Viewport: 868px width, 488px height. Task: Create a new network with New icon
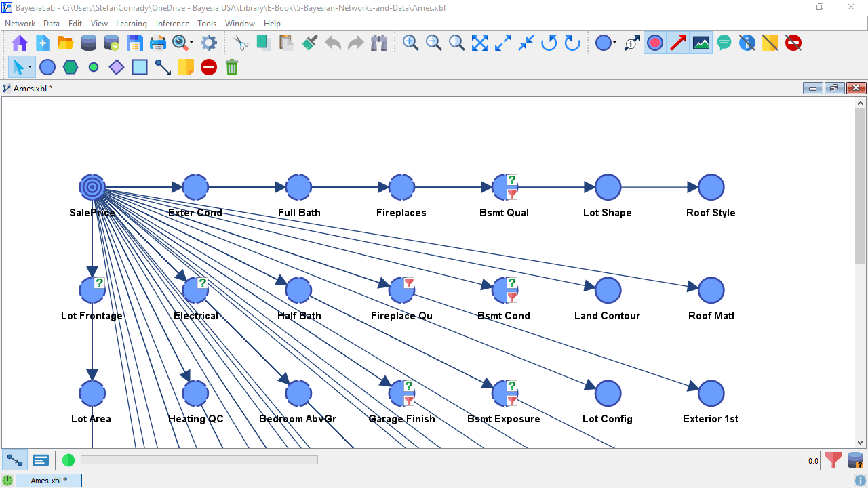43,43
